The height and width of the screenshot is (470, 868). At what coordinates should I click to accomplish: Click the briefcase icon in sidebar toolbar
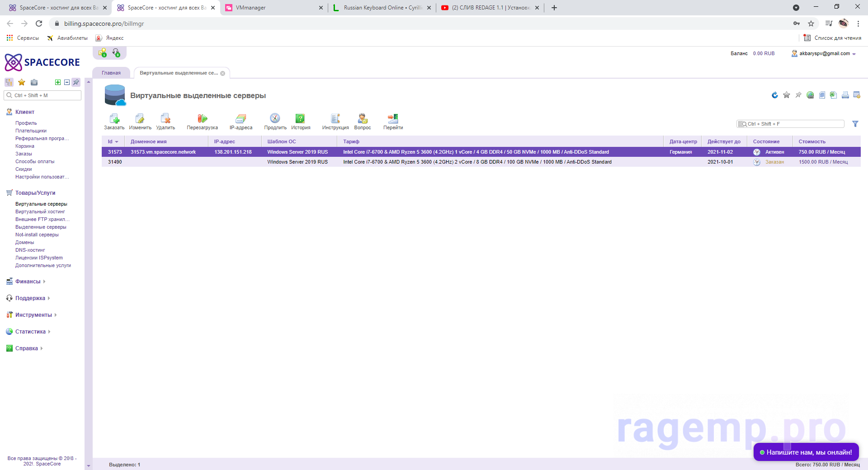click(x=34, y=82)
